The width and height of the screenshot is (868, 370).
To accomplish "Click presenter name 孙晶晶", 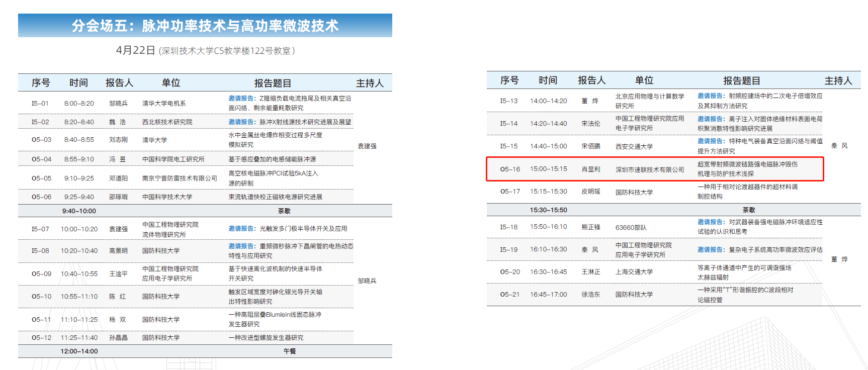I will pyautogui.click(x=118, y=338).
